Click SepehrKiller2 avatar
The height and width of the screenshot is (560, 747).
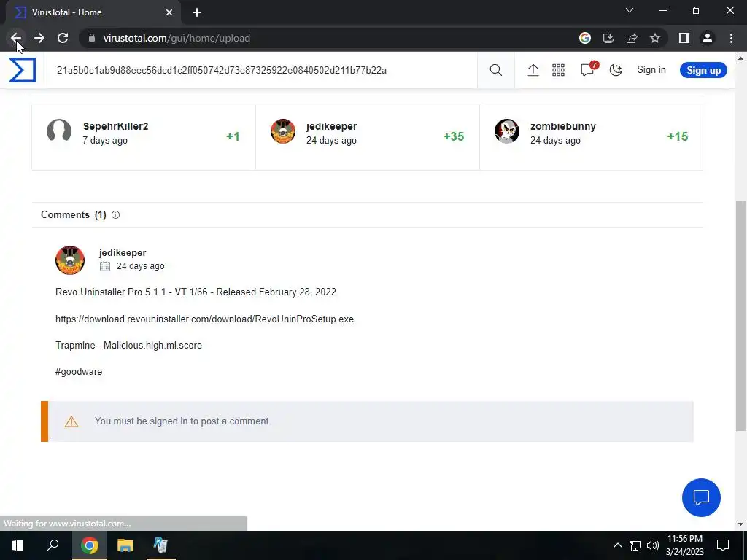pos(59,131)
